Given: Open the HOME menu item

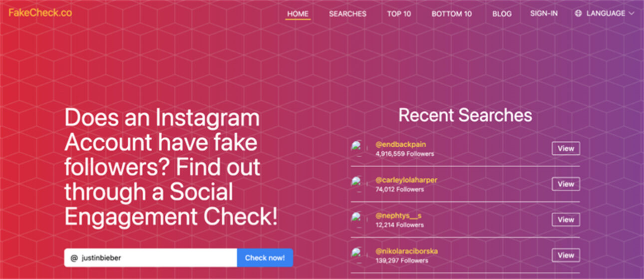Looking at the screenshot, I should point(298,13).
